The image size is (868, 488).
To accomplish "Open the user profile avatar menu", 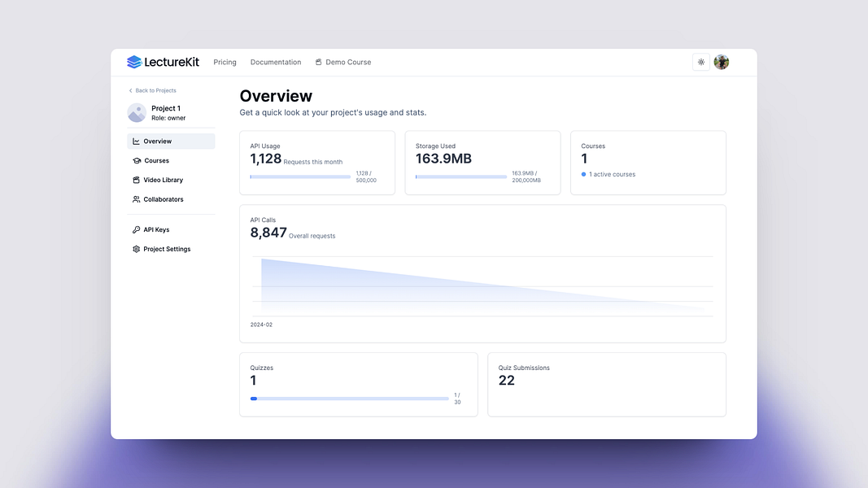I will tap(722, 62).
